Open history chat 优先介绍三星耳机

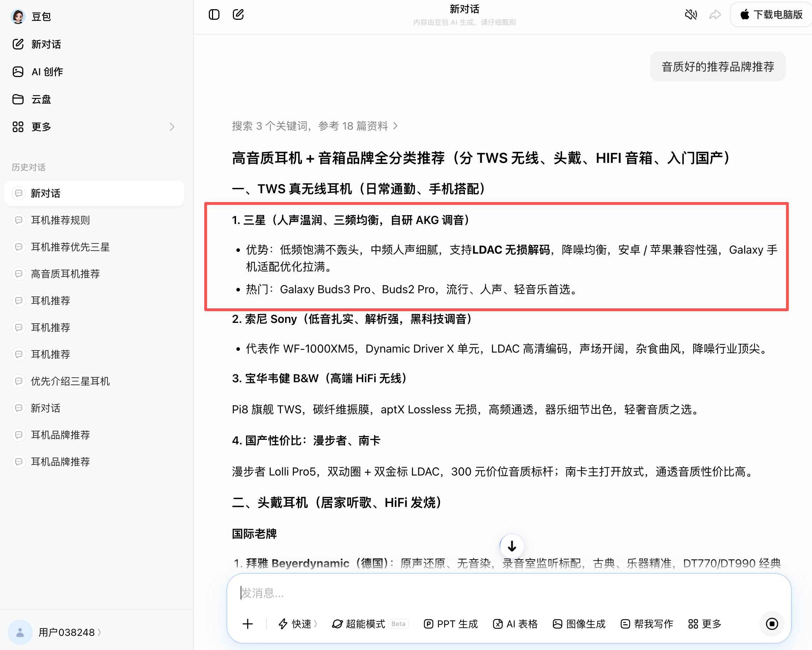click(x=70, y=381)
